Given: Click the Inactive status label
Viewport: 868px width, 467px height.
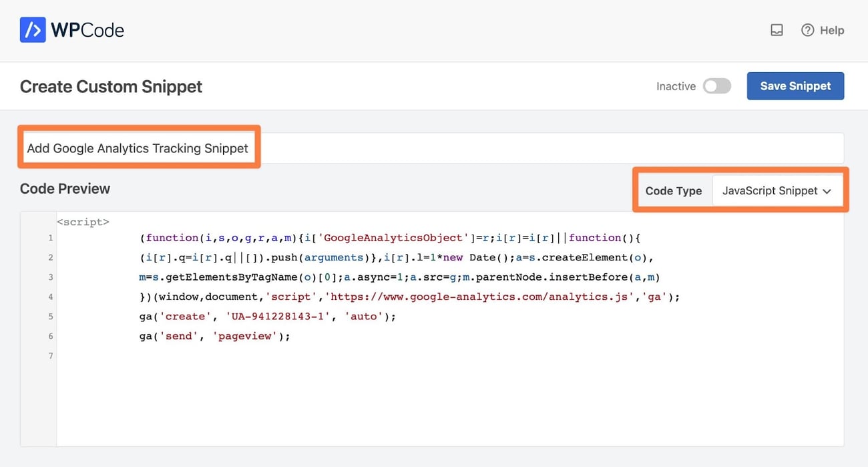Looking at the screenshot, I should (676, 86).
